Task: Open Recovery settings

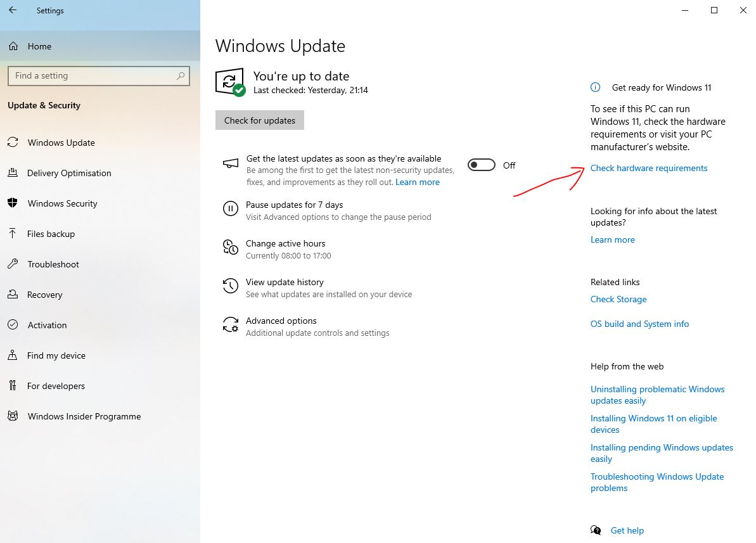Action: [x=99, y=294]
